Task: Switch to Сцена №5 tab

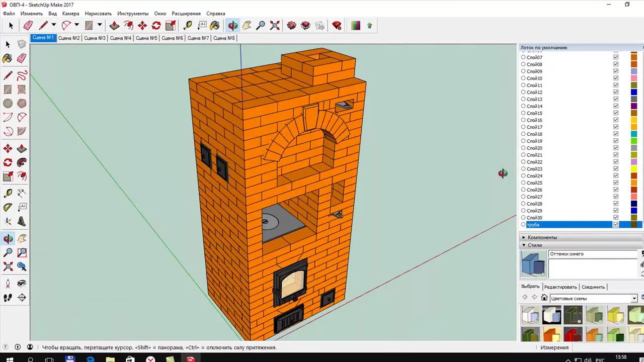Action: click(x=146, y=38)
